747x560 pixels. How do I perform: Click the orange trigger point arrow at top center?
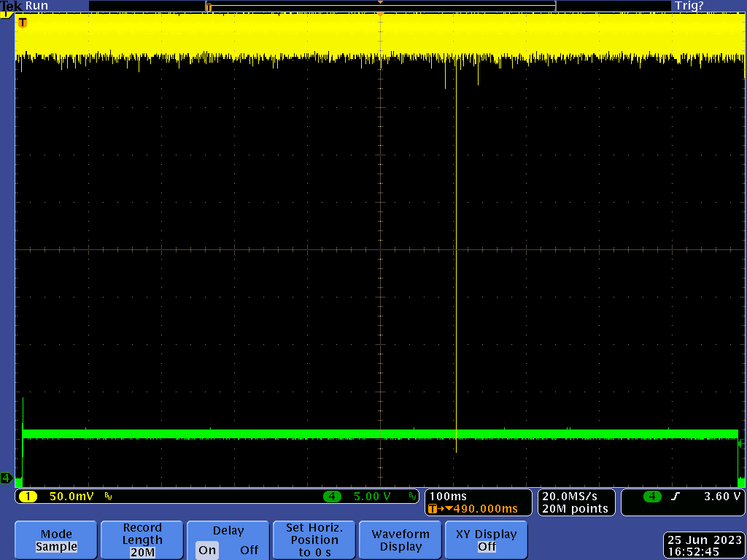[380, 4]
